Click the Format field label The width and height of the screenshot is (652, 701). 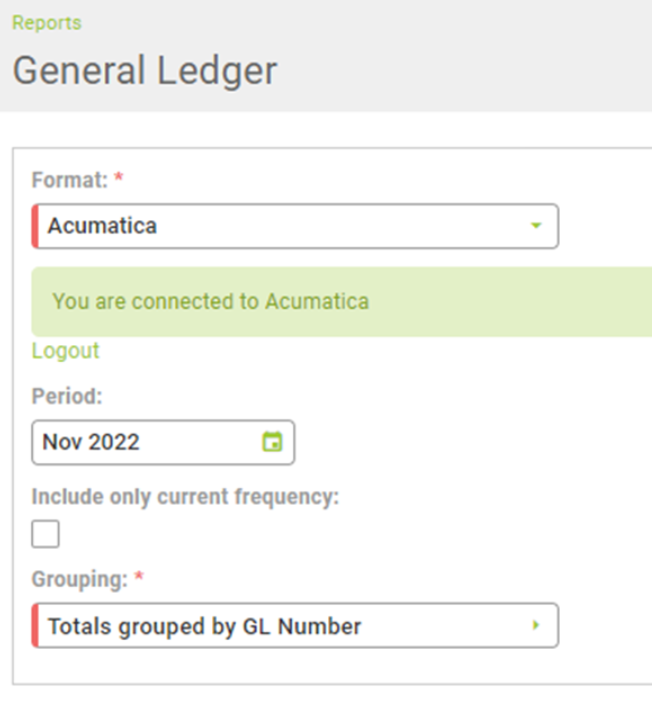(69, 180)
